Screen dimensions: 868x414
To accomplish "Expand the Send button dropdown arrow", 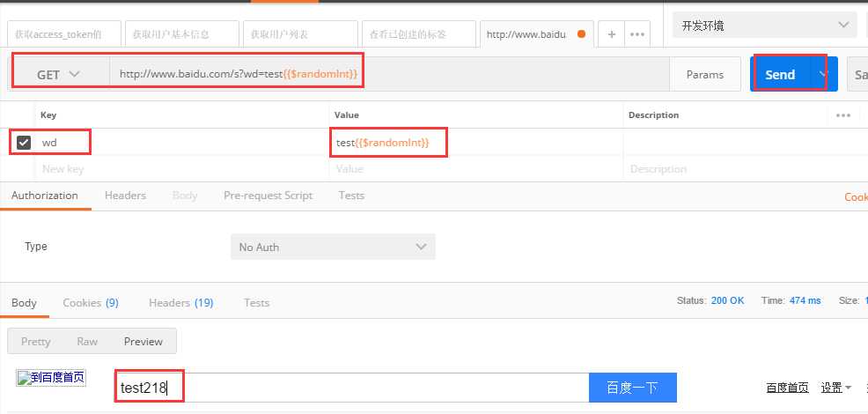I will tap(823, 74).
